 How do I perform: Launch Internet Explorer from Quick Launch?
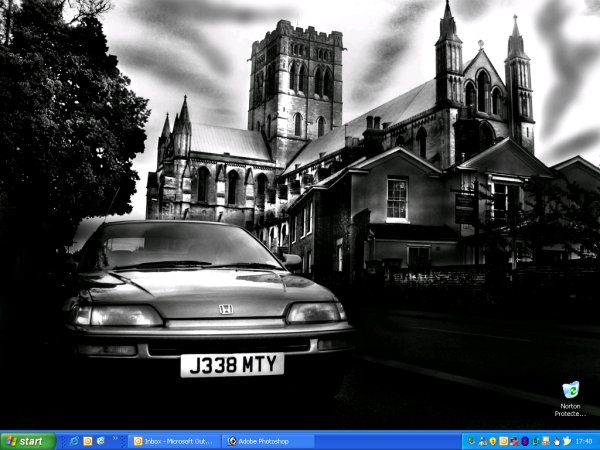click(74, 441)
